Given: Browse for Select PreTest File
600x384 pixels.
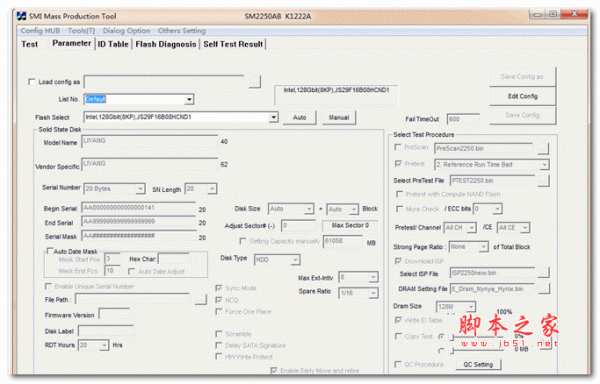Looking at the screenshot, I should click(x=543, y=181).
